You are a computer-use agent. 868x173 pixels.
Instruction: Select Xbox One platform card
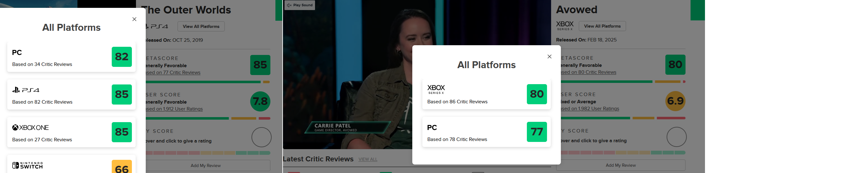point(71,132)
